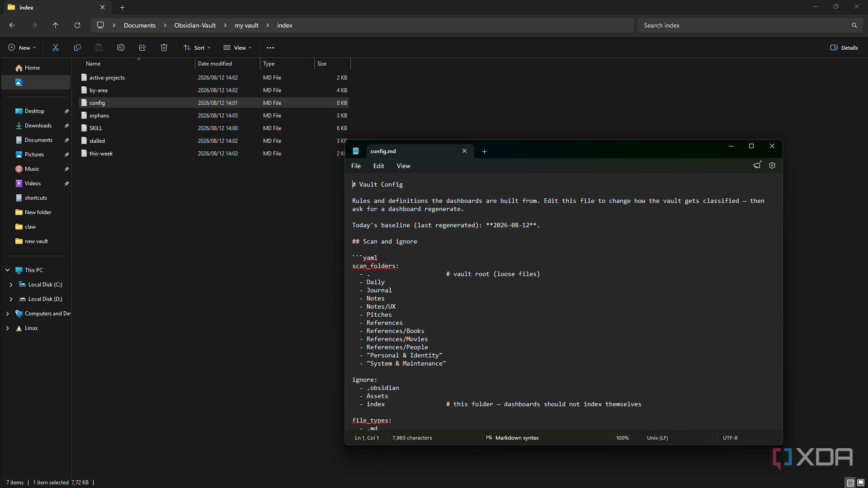Open the New dropdown menu
Screen dimensions: 868x488
pyautogui.click(x=22, y=47)
